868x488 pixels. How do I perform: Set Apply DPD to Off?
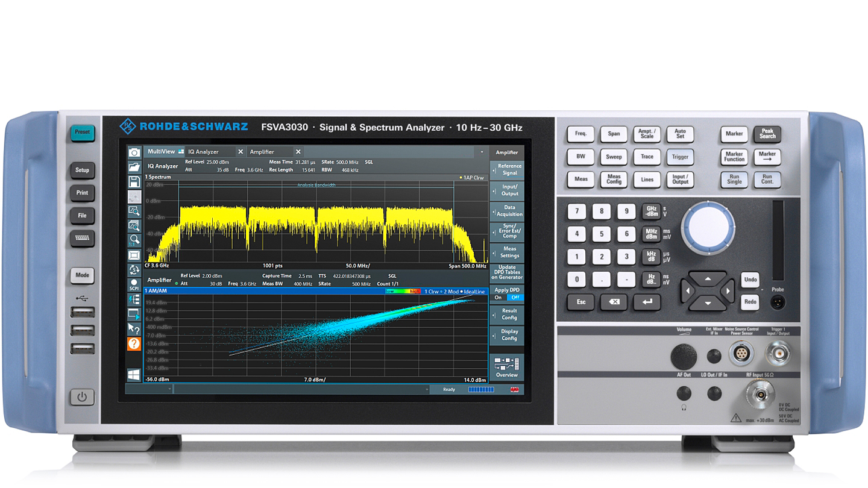point(514,298)
